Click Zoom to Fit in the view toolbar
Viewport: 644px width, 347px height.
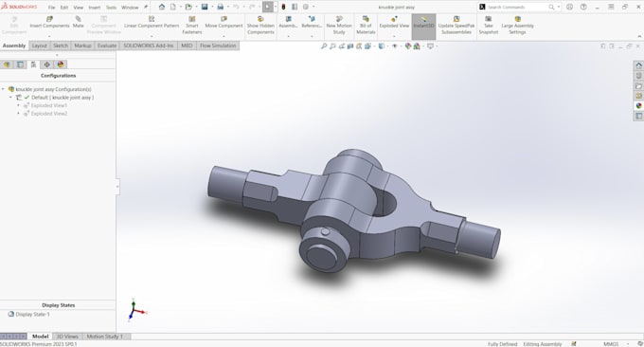[324, 46]
